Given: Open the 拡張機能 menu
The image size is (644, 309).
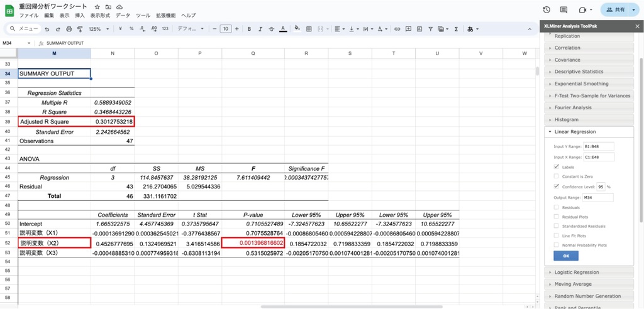Looking at the screenshot, I should point(165,15).
